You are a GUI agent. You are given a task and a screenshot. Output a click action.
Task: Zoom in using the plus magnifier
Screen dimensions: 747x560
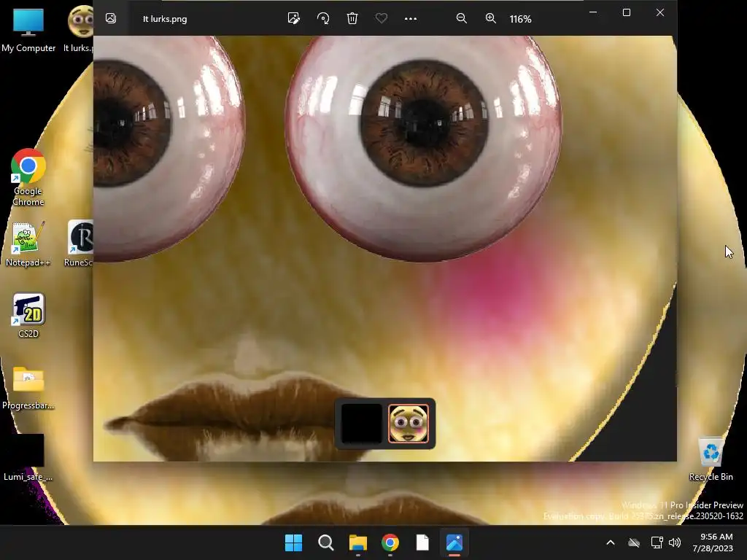[x=491, y=18]
